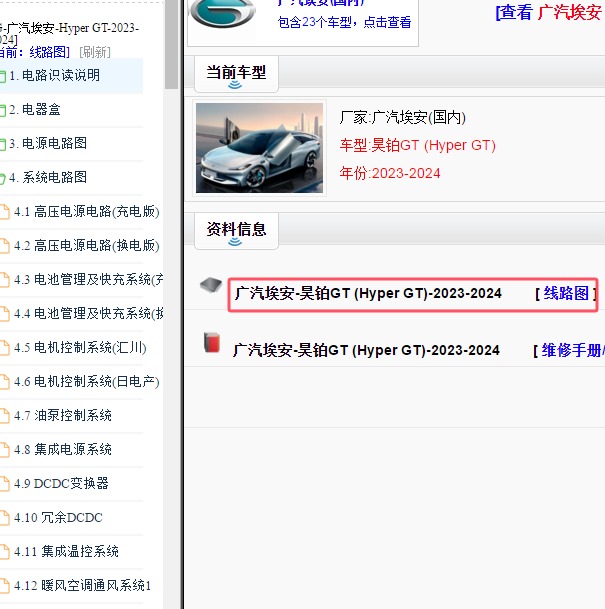Screen dimensions: 605x609
Task: Select the 资料信息 tab
Action: click(x=236, y=231)
